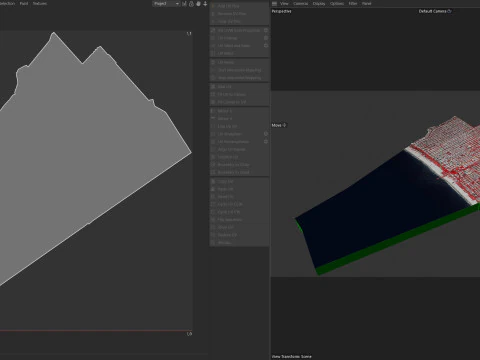
Task: Open the viewport Cameras menu
Action: pyautogui.click(x=301, y=4)
